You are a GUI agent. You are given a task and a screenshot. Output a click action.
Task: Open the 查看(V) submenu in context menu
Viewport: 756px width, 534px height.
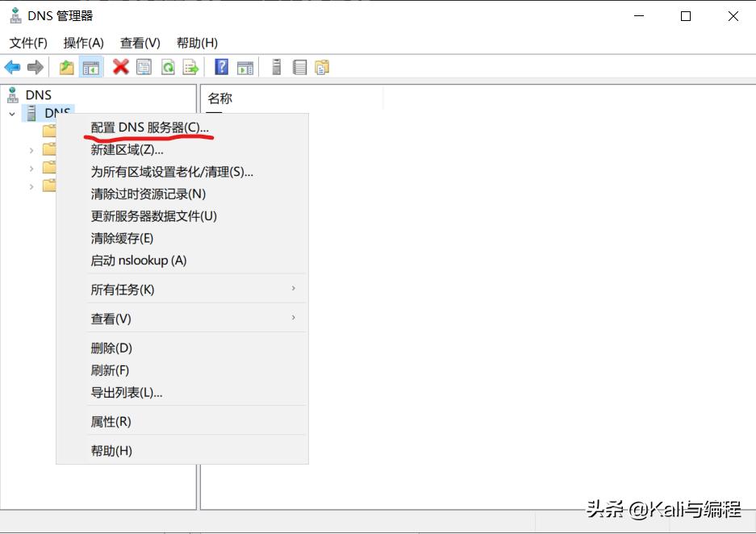[x=111, y=319]
